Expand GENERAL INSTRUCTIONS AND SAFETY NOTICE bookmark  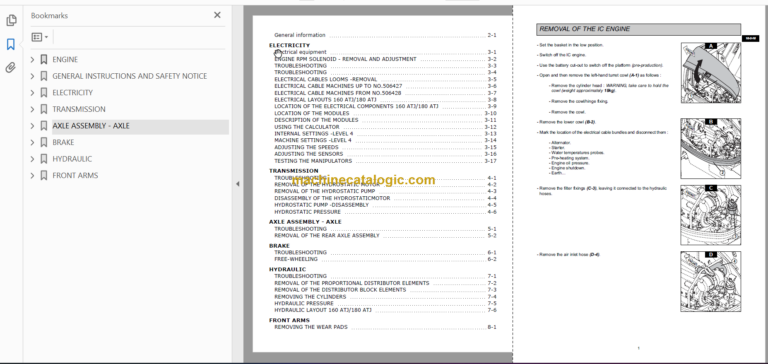tap(32, 76)
